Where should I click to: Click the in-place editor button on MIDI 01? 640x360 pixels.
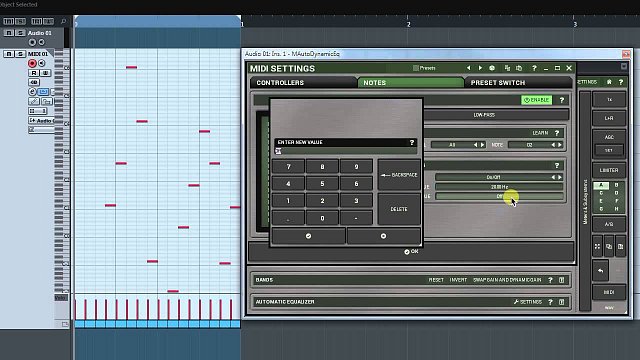(x=43, y=92)
